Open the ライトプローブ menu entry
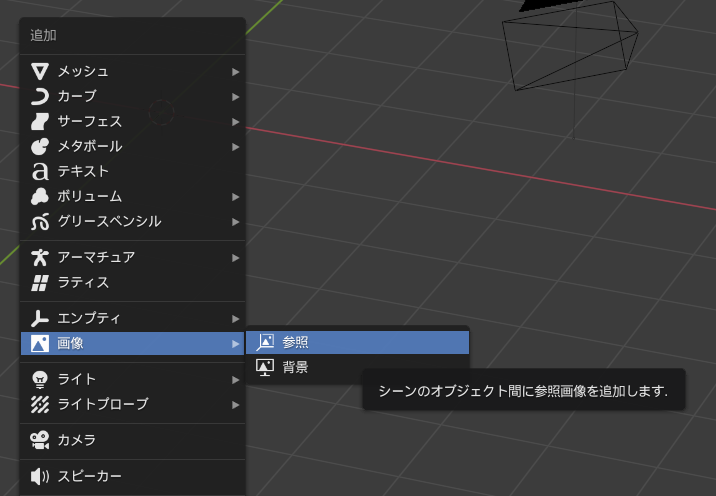 (x=132, y=404)
